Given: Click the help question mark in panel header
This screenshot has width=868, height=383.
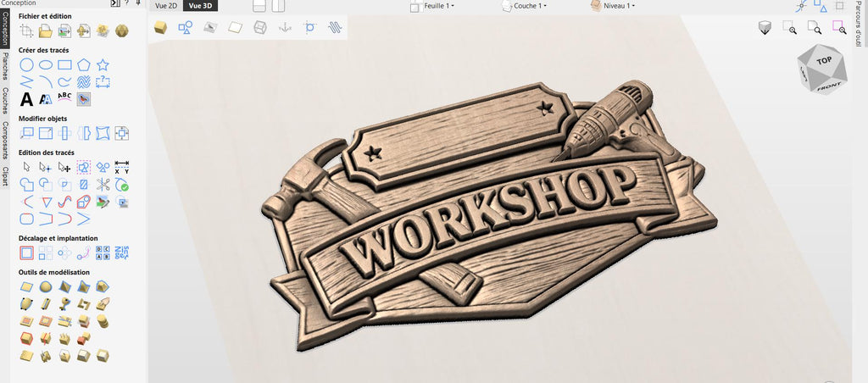Looking at the screenshot, I should 127,3.
